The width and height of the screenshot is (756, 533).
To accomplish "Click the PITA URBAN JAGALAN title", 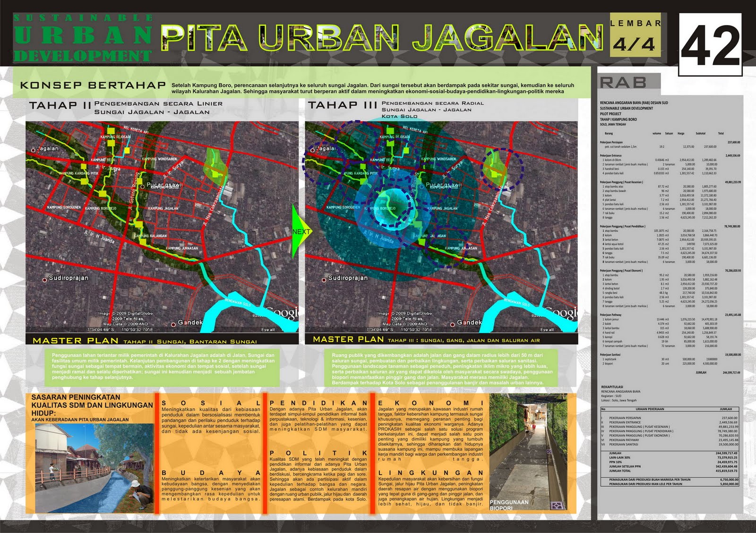I will click(383, 38).
